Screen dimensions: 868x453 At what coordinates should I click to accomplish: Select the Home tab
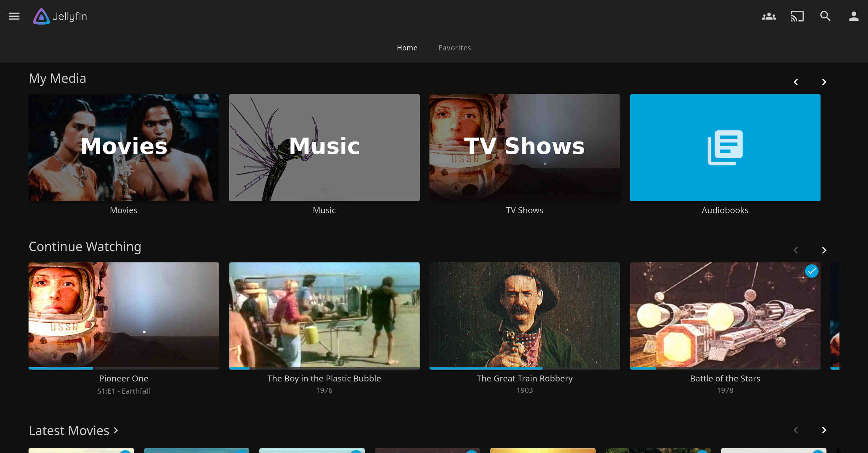[407, 48]
